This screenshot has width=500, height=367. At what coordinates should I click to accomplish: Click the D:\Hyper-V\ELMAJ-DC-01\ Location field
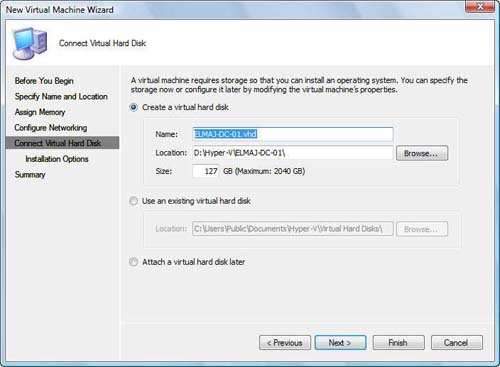point(293,153)
